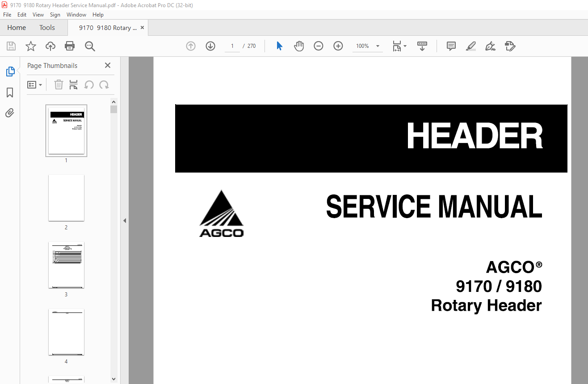Select page 3 thumbnail
Viewport: 588px width, 384px height.
pyautogui.click(x=66, y=265)
